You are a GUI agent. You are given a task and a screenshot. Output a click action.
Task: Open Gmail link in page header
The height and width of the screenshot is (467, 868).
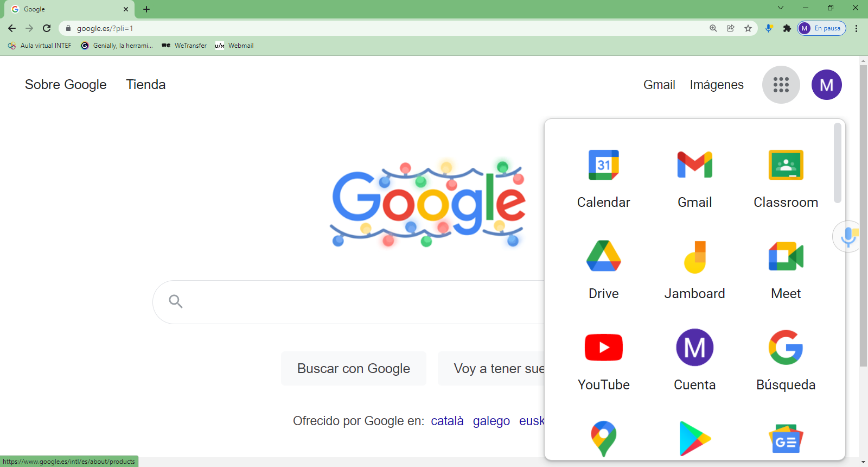659,85
